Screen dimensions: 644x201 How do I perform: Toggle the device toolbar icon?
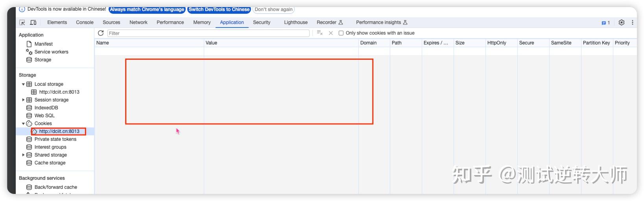pos(33,22)
